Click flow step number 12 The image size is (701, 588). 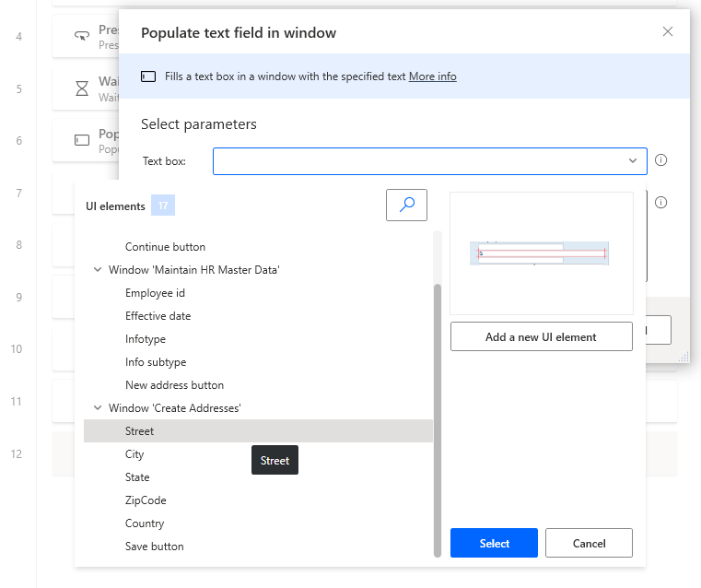(x=16, y=453)
